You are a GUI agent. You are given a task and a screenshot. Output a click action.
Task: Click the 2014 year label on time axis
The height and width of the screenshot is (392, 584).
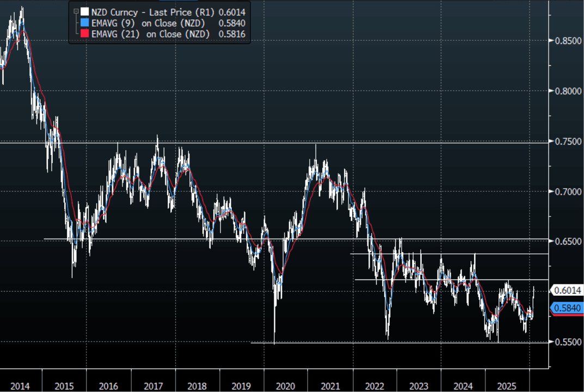(20, 386)
